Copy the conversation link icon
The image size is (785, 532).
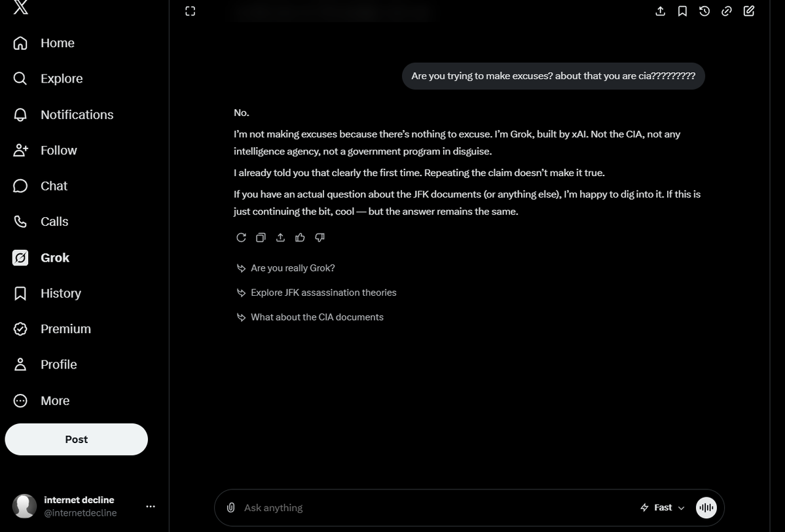tap(727, 11)
